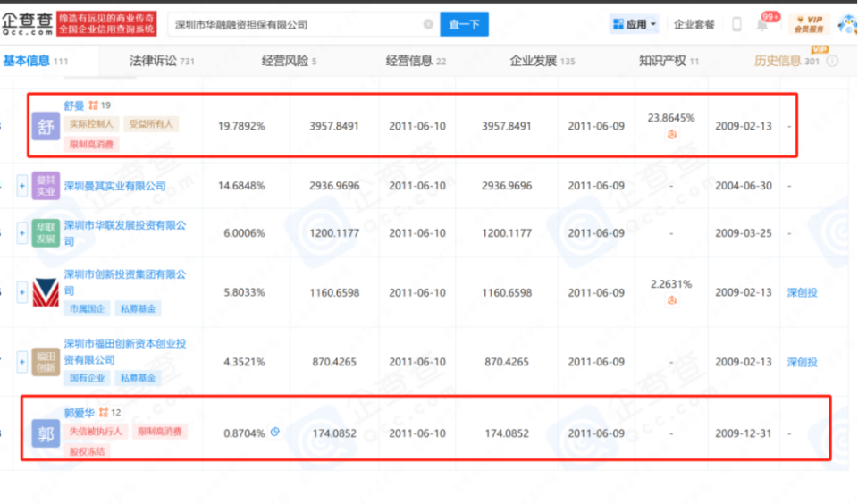Image resolution: width=858 pixels, height=504 pixels.
Task: Click 舒曼's 限制高消费 tag
Action: point(91,145)
